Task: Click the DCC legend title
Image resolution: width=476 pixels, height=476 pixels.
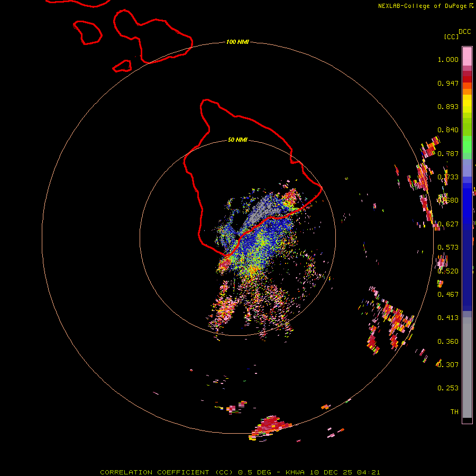Action: pos(465,32)
